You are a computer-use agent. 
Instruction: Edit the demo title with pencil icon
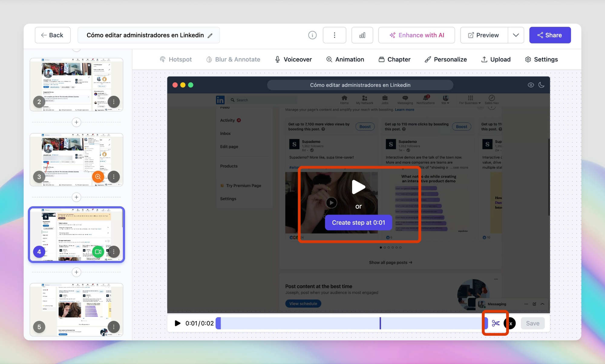[x=210, y=36]
